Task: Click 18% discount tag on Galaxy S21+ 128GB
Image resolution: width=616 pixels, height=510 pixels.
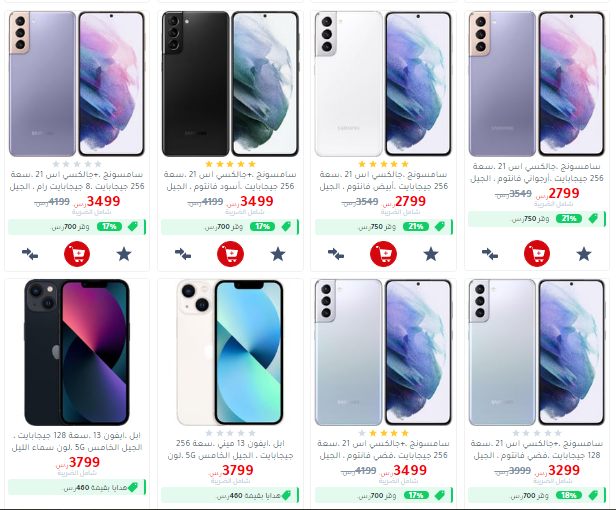Action: (569, 495)
